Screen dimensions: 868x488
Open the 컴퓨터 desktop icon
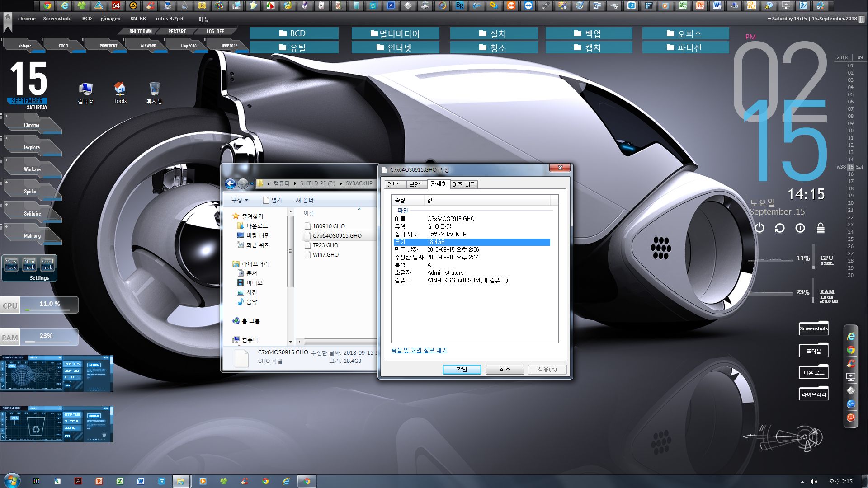85,93
